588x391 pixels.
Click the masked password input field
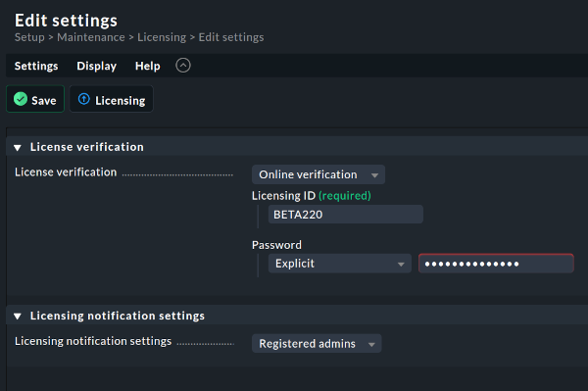tap(496, 264)
